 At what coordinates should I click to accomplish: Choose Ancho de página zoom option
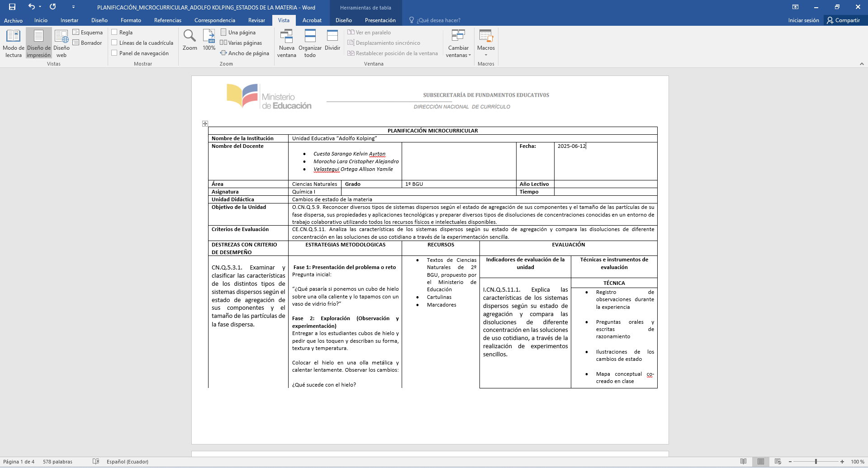coord(245,53)
